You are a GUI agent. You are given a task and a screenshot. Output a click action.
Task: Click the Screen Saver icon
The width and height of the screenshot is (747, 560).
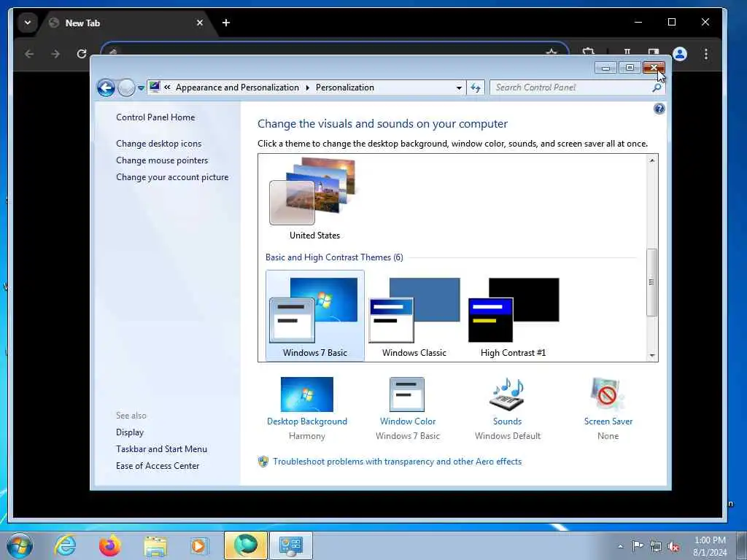(x=608, y=394)
